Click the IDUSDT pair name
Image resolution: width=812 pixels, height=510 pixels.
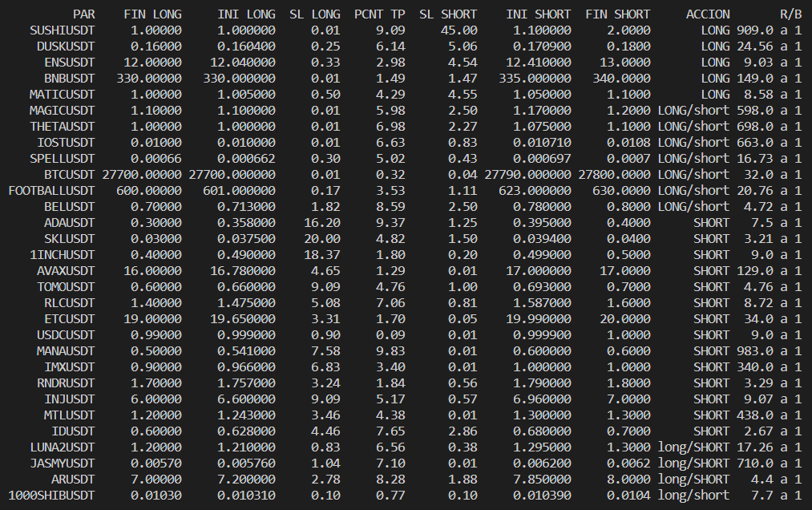[x=73, y=431]
